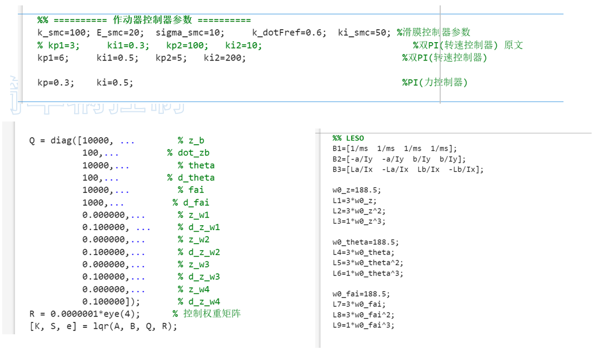Click L6=1*w0_theta^3; line

[368, 273]
